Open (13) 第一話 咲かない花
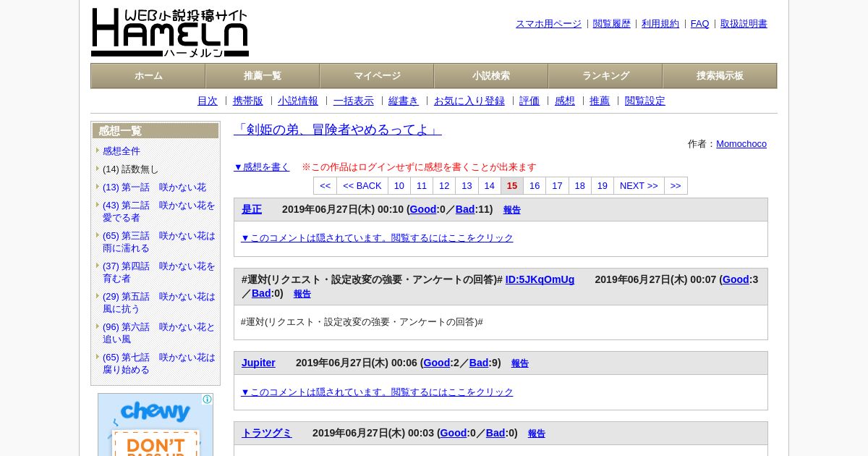 tap(154, 187)
